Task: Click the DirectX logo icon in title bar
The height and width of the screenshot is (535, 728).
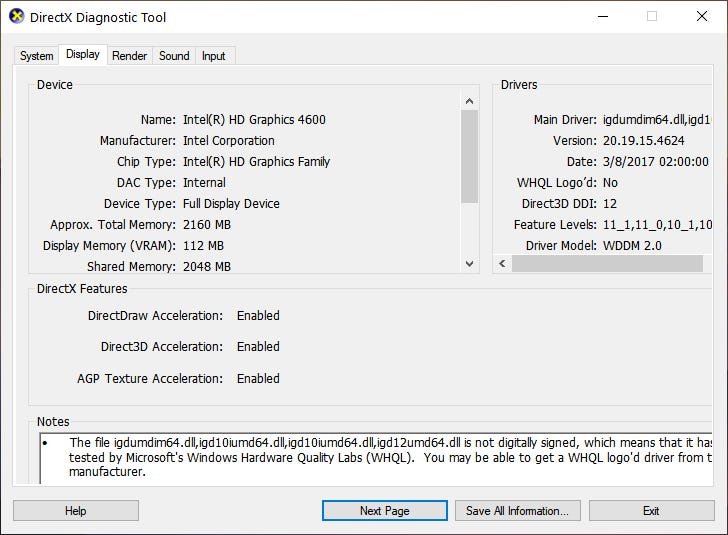Action: point(16,16)
